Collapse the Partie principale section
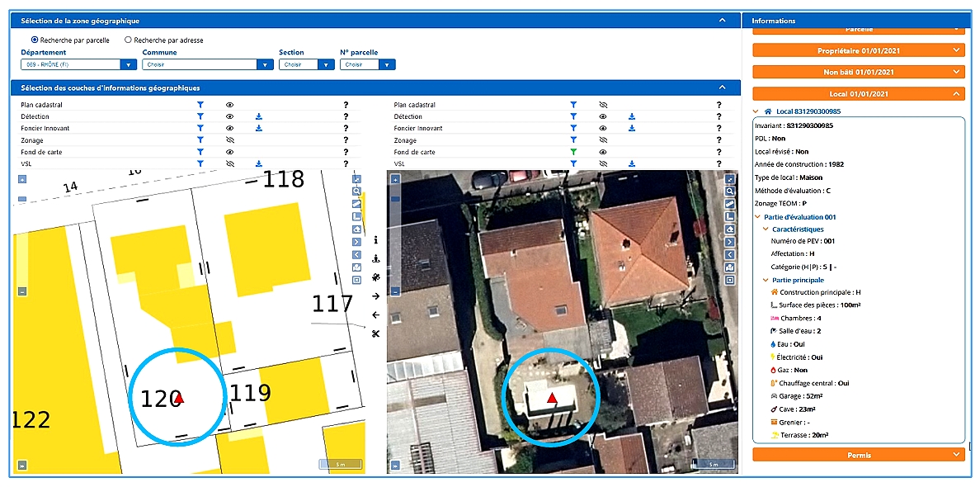The width and height of the screenshot is (980, 487). [766, 280]
